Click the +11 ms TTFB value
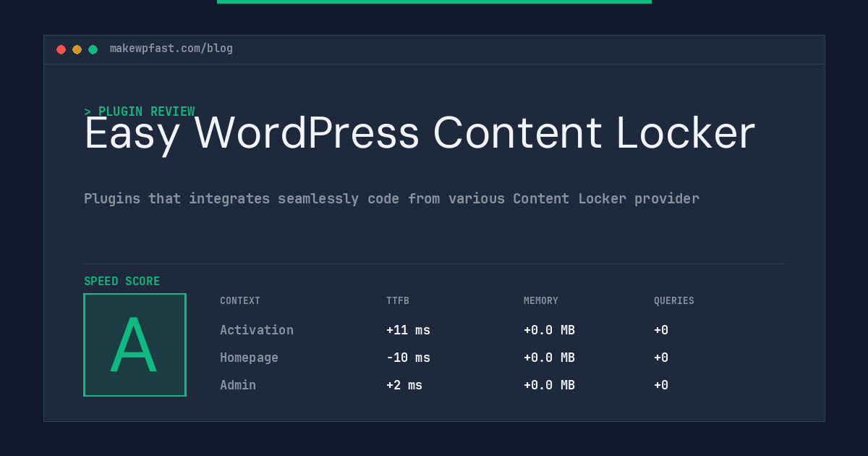Image resolution: width=868 pixels, height=456 pixels. [x=408, y=330]
